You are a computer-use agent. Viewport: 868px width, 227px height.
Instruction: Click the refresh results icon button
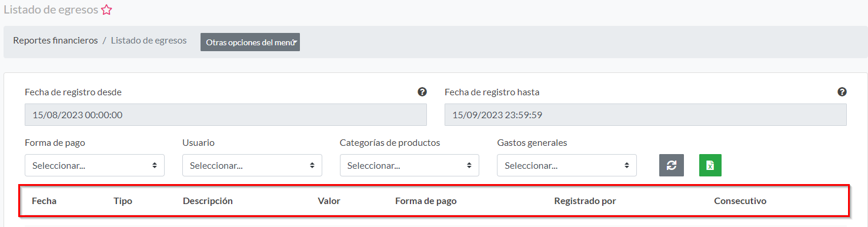click(672, 165)
